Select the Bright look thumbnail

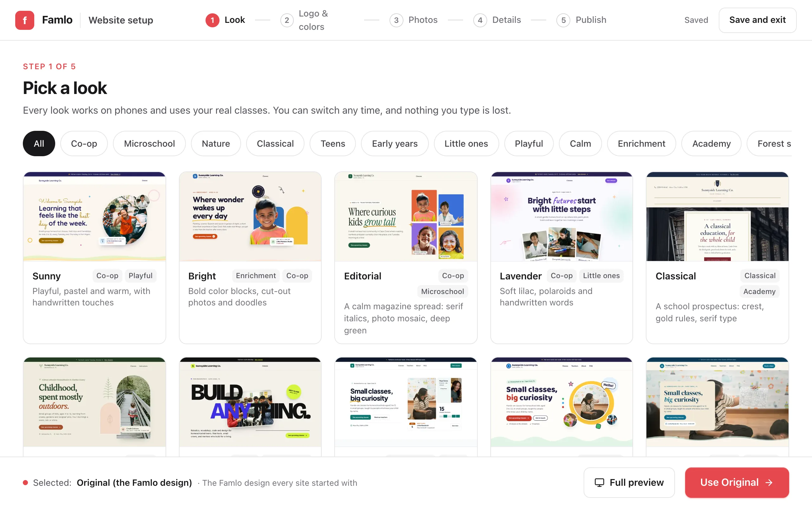pyautogui.click(x=250, y=217)
